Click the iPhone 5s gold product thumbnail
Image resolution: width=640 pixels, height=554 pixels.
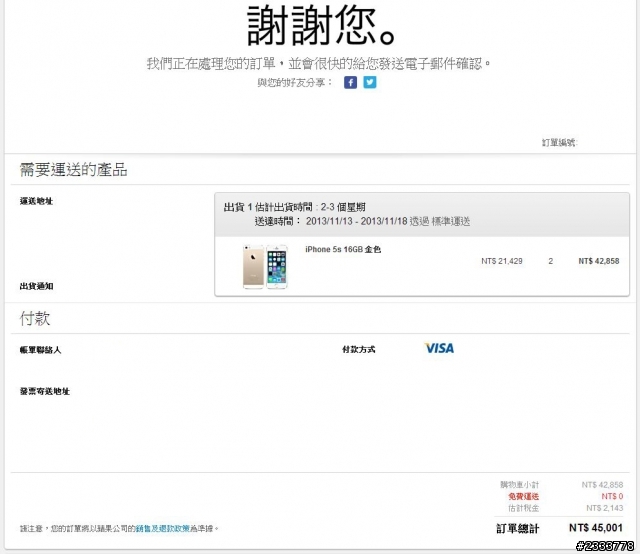[265, 267]
